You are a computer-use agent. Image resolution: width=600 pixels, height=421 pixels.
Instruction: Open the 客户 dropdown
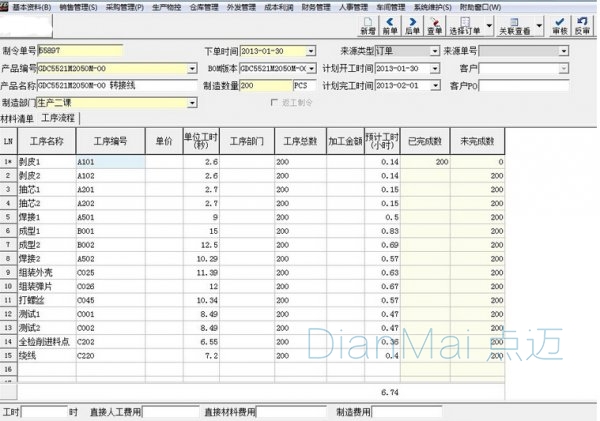564,69
